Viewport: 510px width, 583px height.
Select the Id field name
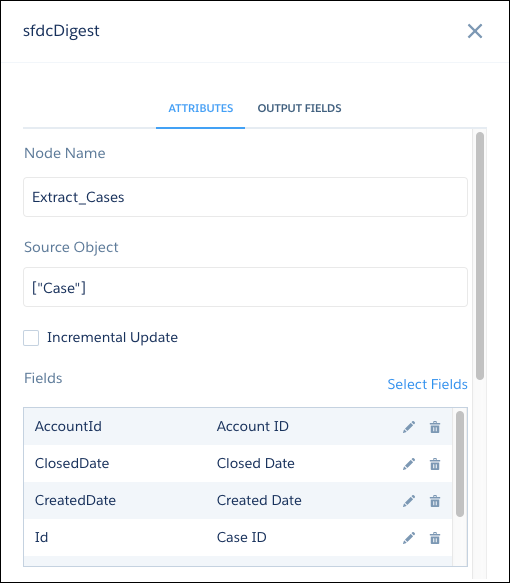[41, 537]
